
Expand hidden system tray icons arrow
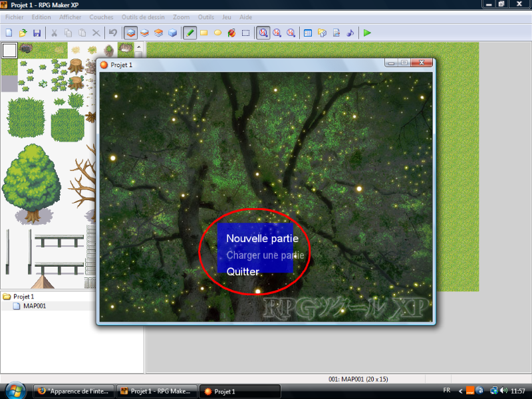pyautogui.click(x=460, y=391)
